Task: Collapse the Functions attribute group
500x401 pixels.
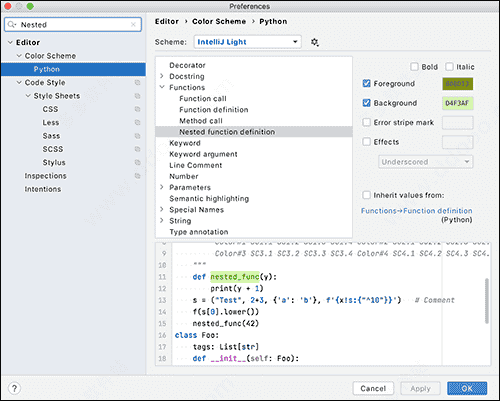Action: (x=162, y=87)
